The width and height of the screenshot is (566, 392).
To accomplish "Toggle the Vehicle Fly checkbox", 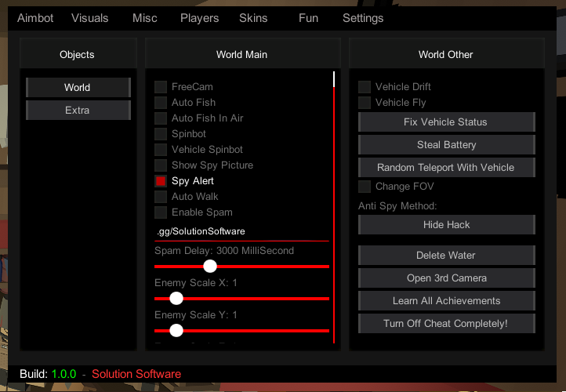I will tap(365, 103).
